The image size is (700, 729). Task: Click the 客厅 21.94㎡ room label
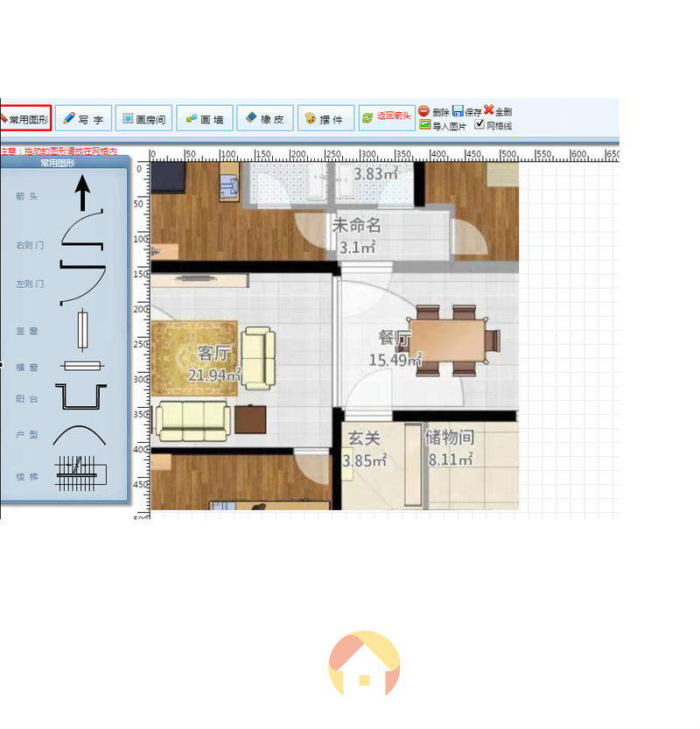tap(214, 364)
